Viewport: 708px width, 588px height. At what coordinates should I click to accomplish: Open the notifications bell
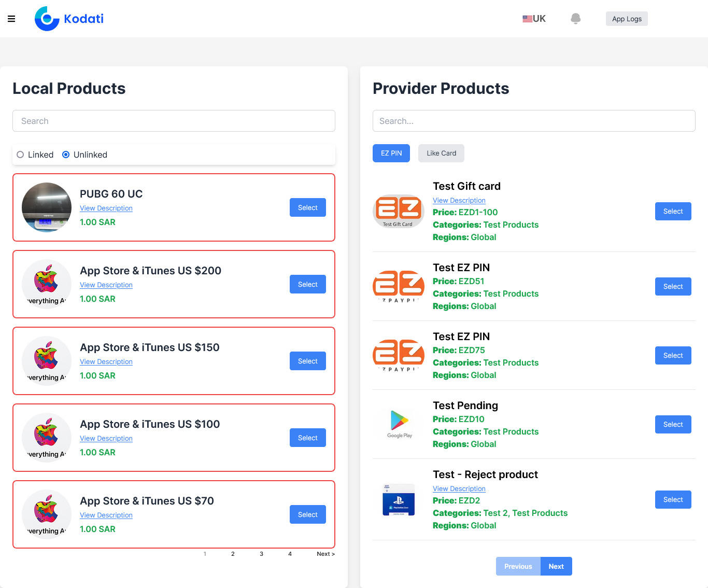click(x=575, y=19)
